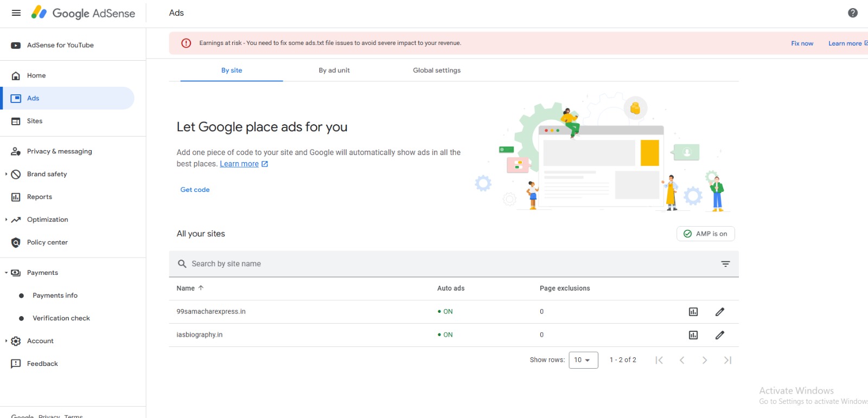Click Learn more in the alert banner

coord(847,44)
